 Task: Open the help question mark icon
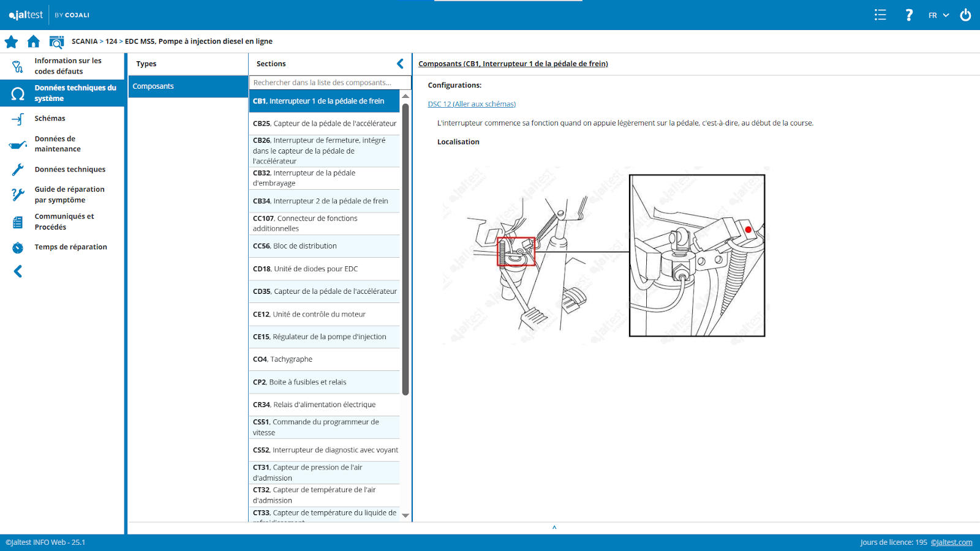click(x=909, y=15)
